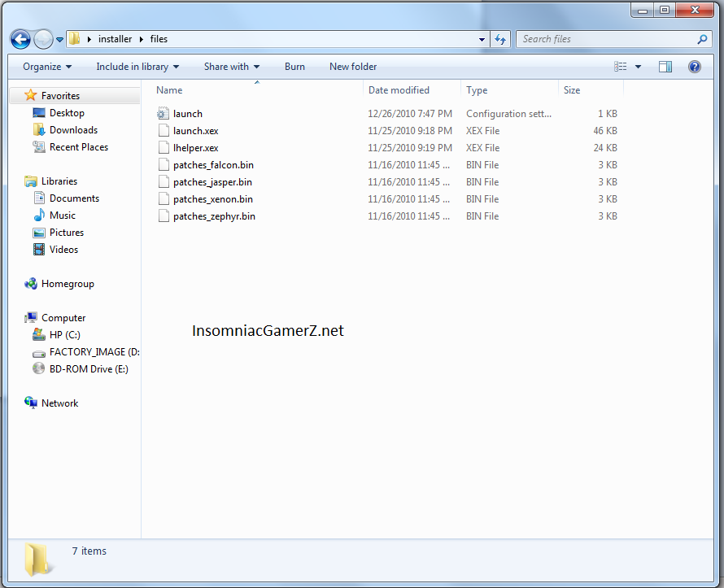This screenshot has height=588, width=724.
Task: Select Libraries in the navigation pane
Action: click(x=59, y=181)
